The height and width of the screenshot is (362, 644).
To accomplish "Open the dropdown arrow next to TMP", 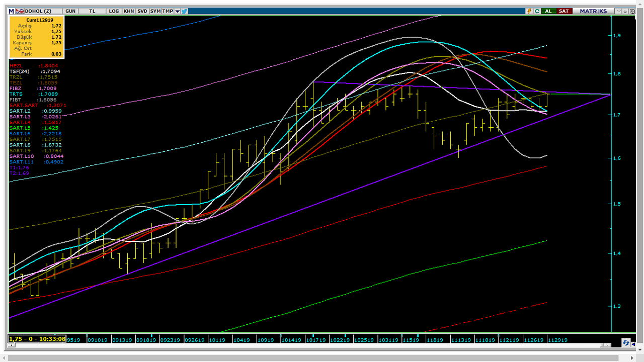I will 178,11.
